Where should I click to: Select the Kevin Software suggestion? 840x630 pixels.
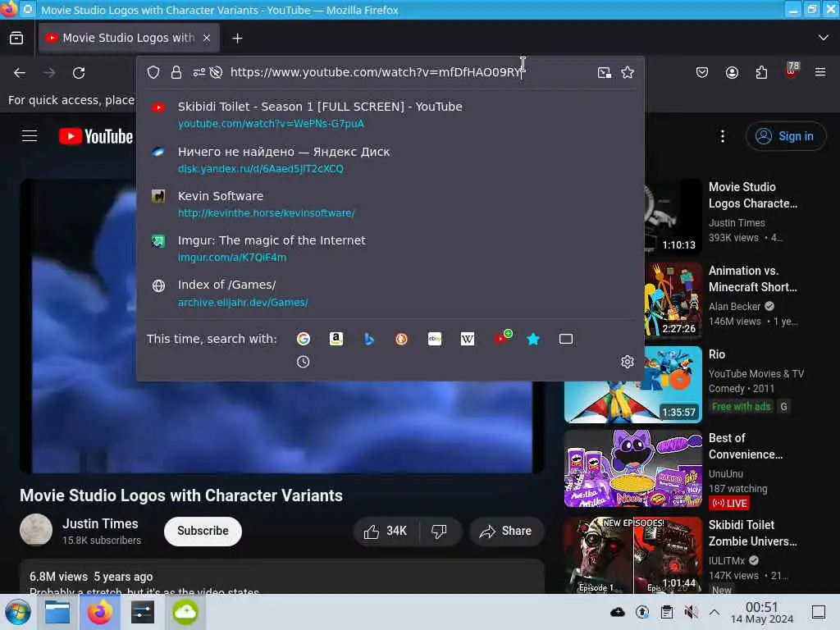pos(390,204)
